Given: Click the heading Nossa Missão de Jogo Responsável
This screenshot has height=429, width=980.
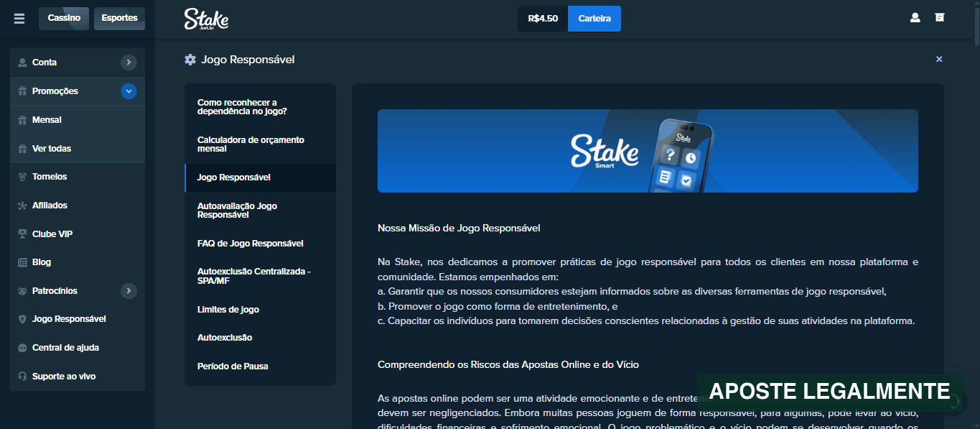Looking at the screenshot, I should click(459, 229).
